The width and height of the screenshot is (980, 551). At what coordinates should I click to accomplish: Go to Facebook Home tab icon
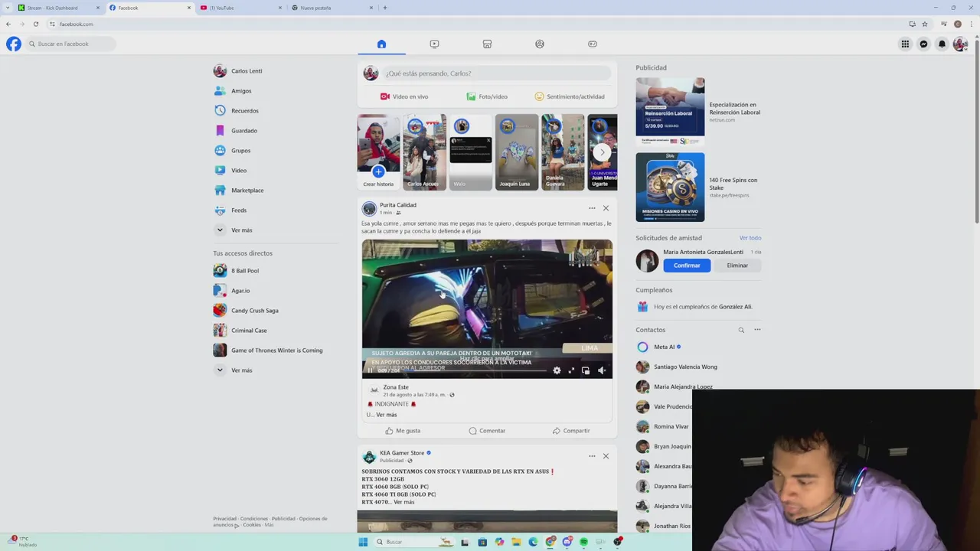pyautogui.click(x=381, y=44)
